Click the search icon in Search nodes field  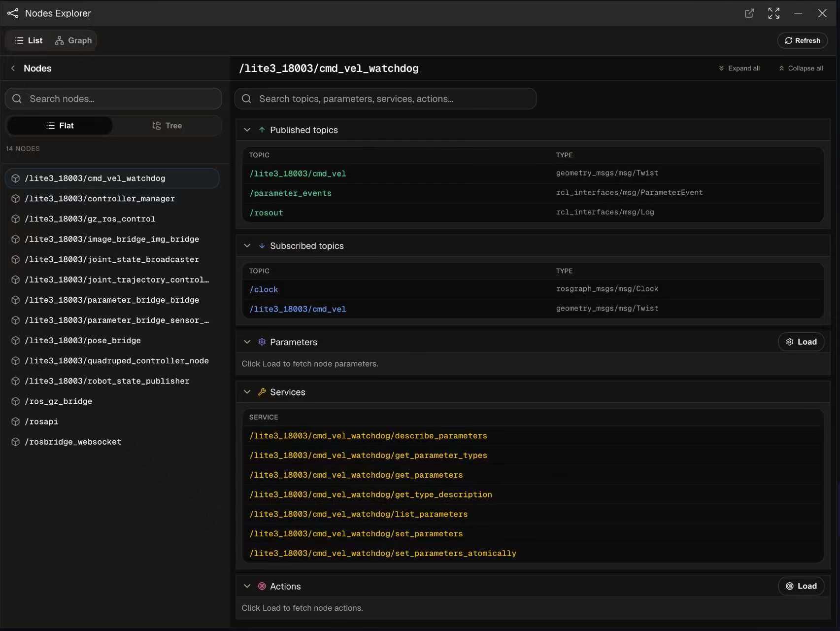17,99
